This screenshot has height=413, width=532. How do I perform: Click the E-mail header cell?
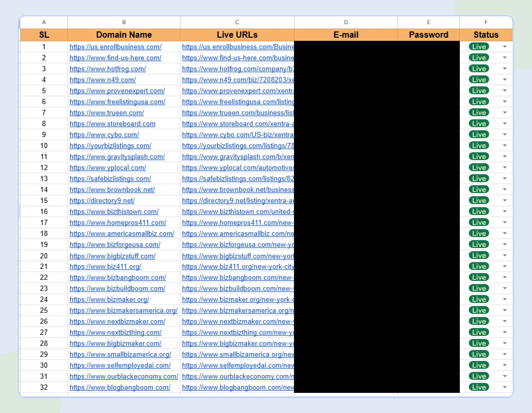(346, 35)
